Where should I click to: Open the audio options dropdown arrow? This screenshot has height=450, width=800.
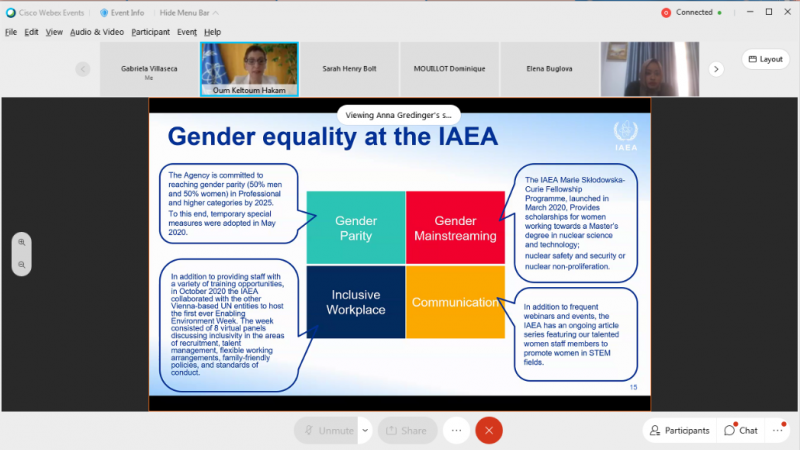pyautogui.click(x=365, y=431)
